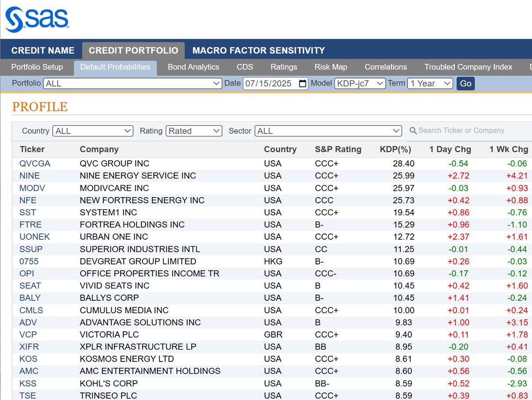Open the NINE ticker link
The height and width of the screenshot is (400, 532).
(30, 176)
